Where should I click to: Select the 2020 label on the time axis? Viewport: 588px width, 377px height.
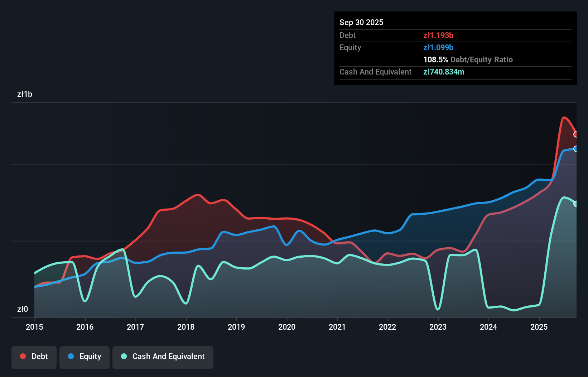pos(286,327)
